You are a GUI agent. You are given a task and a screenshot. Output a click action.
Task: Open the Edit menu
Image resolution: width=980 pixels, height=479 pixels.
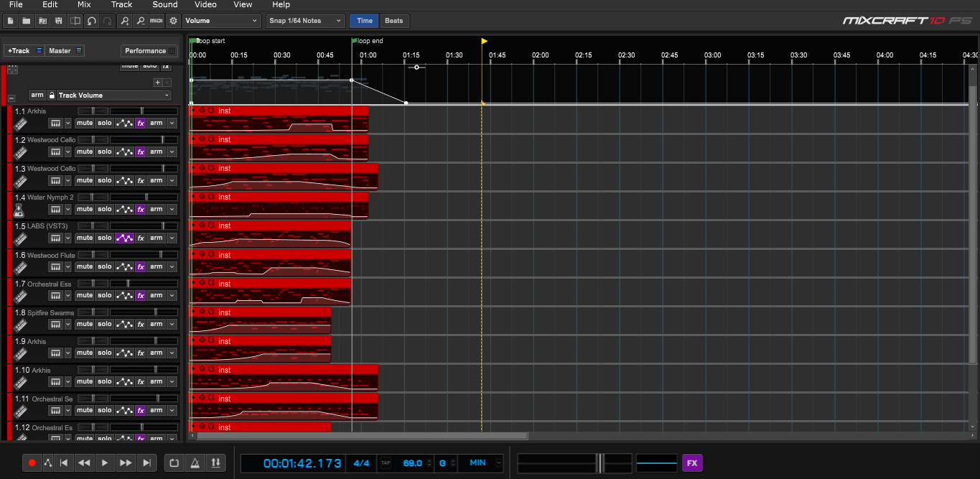pos(50,4)
